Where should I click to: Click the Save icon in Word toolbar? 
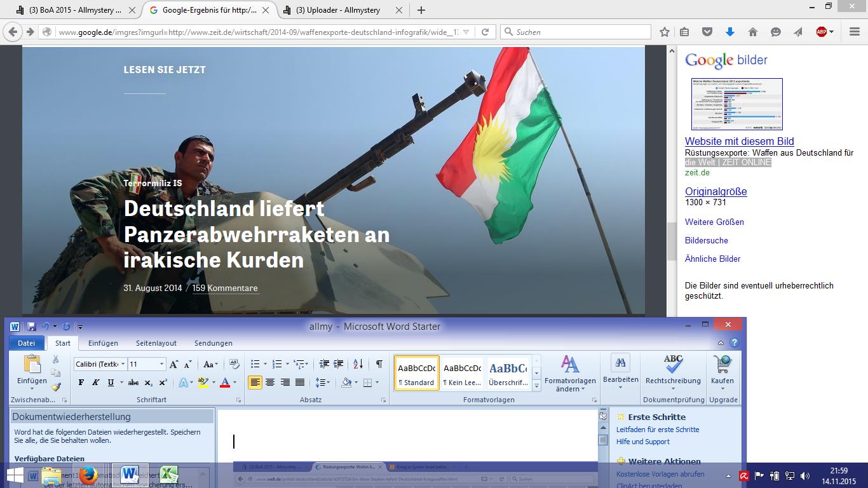[31, 327]
